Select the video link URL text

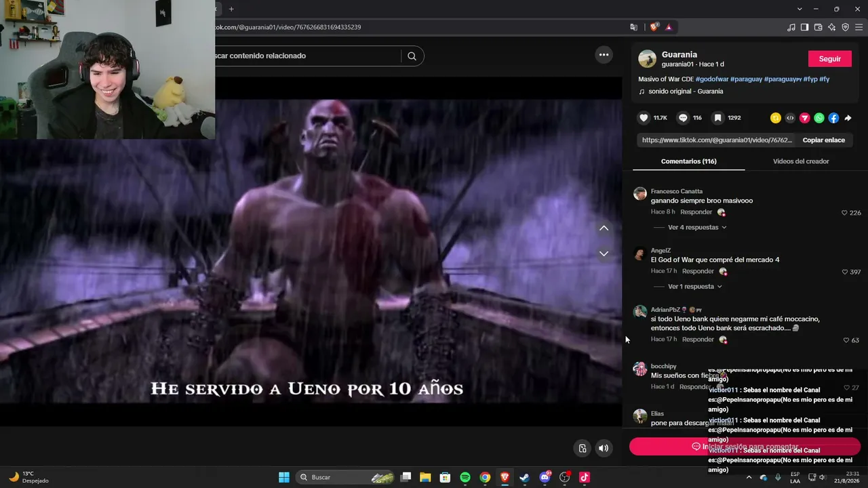pyautogui.click(x=717, y=140)
